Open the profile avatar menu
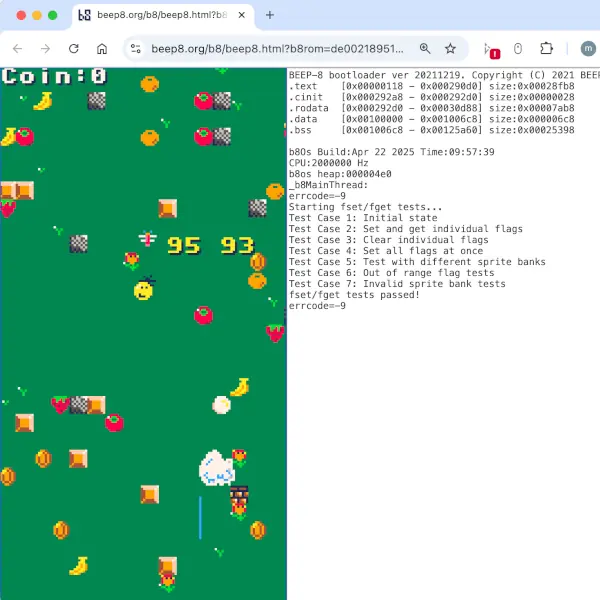600x600 pixels. click(x=587, y=48)
